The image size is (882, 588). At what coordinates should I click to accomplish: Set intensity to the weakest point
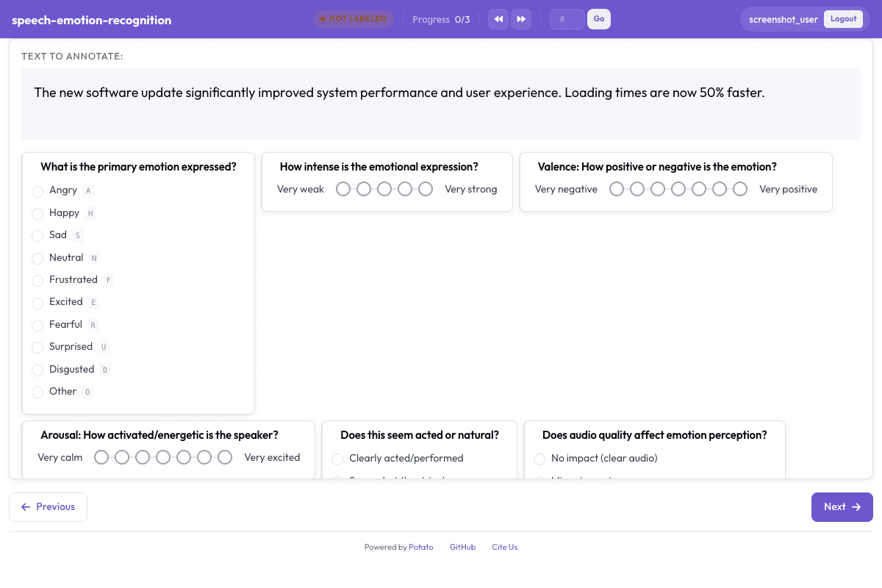coord(343,189)
